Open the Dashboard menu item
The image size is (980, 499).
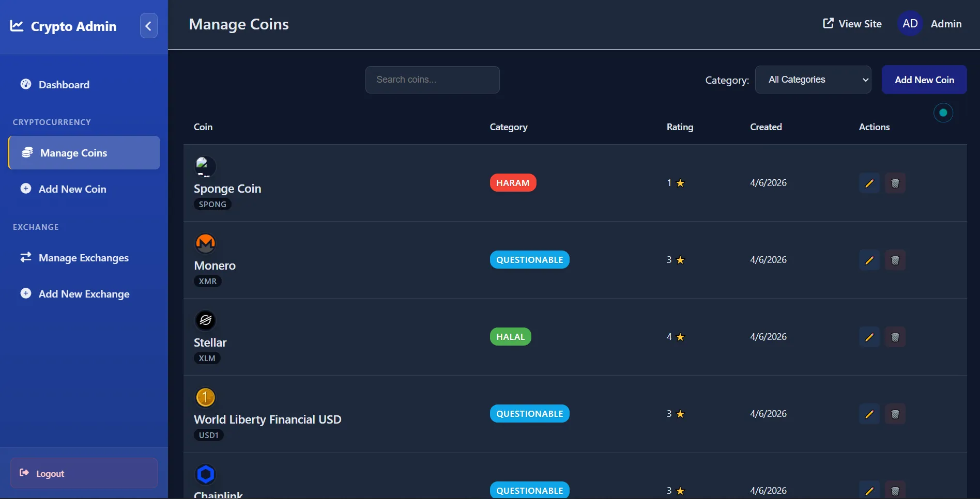84,85
